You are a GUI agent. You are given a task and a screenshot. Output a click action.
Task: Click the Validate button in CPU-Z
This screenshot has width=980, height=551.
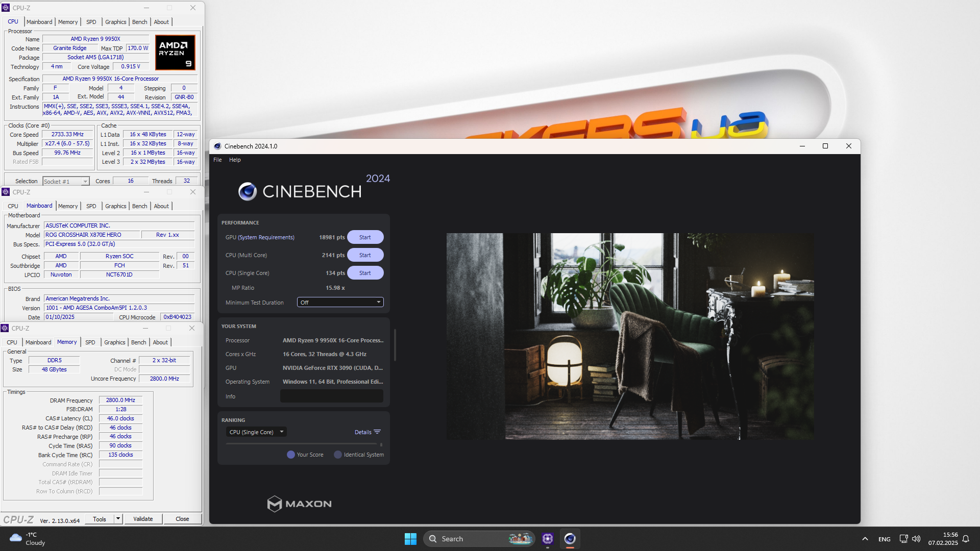143,518
